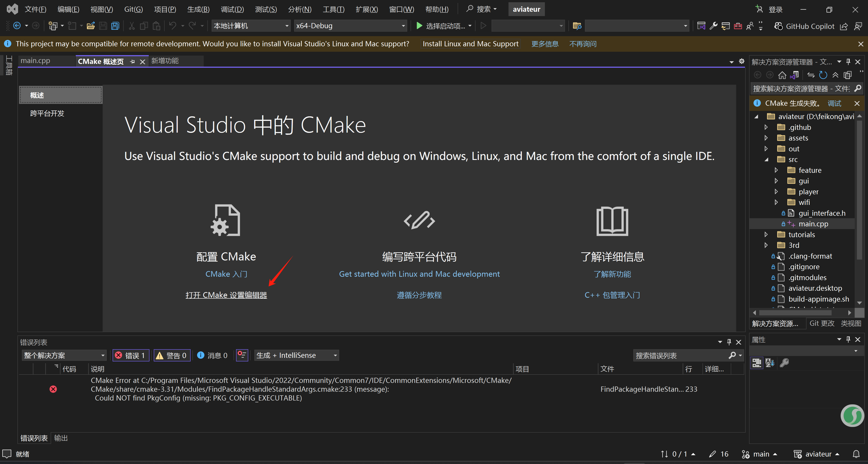Screen dimensions: 868x464
Task: Click the Open CMake Settings Editor link
Action: pos(226,295)
